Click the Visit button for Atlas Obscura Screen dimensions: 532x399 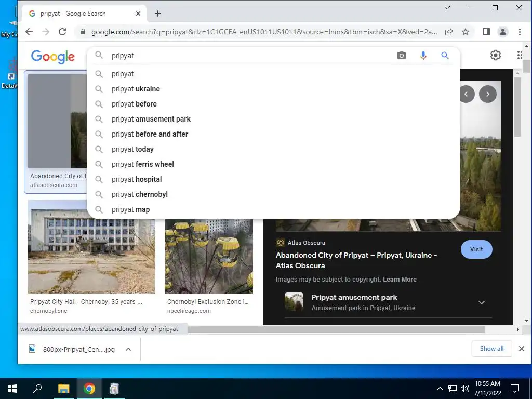click(x=476, y=249)
